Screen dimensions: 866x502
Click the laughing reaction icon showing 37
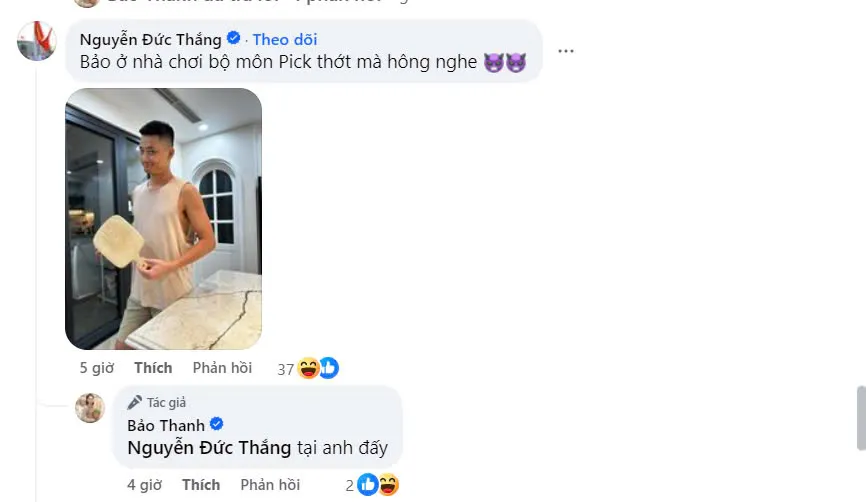click(x=308, y=369)
